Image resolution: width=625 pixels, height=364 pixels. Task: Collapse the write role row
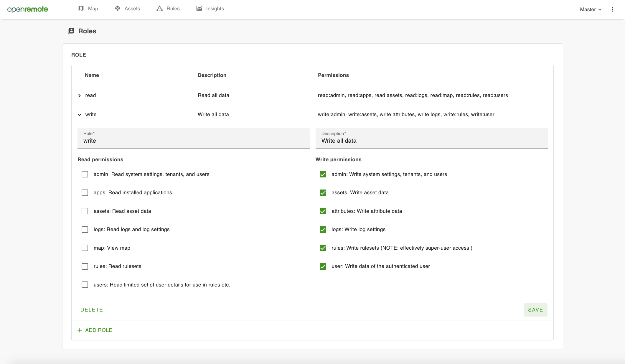click(79, 115)
